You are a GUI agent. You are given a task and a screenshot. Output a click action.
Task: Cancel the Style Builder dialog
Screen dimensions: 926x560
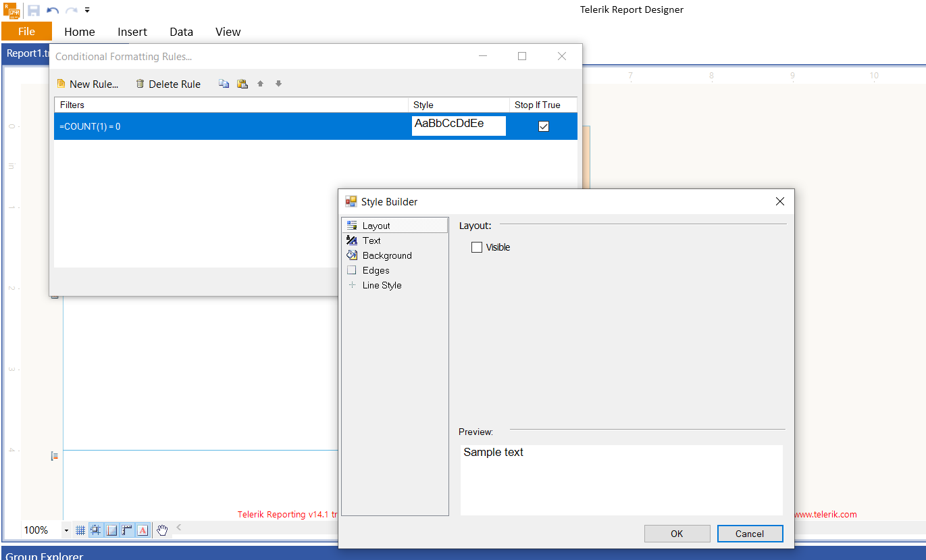tap(750, 534)
